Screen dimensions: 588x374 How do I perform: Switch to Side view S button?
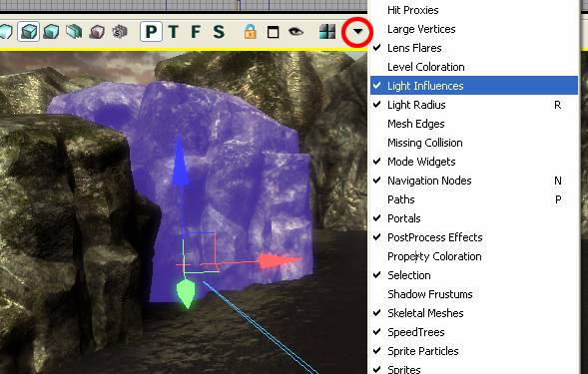pos(219,32)
